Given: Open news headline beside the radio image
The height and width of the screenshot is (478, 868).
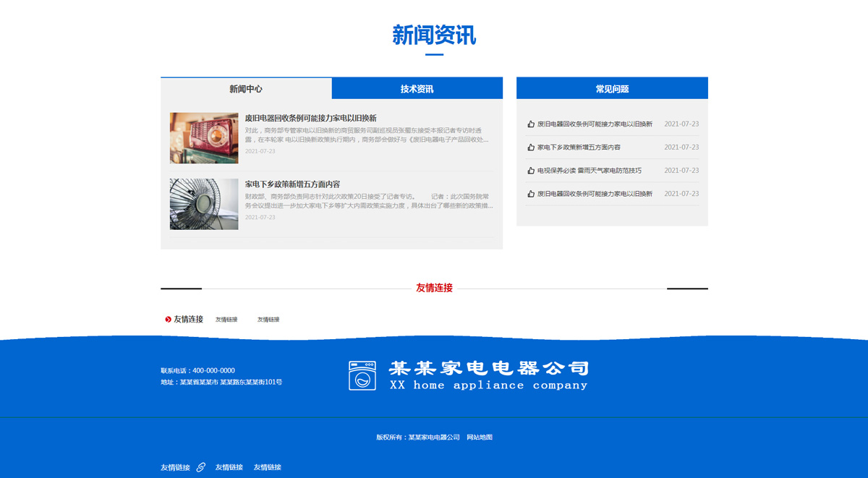Looking at the screenshot, I should [x=310, y=118].
